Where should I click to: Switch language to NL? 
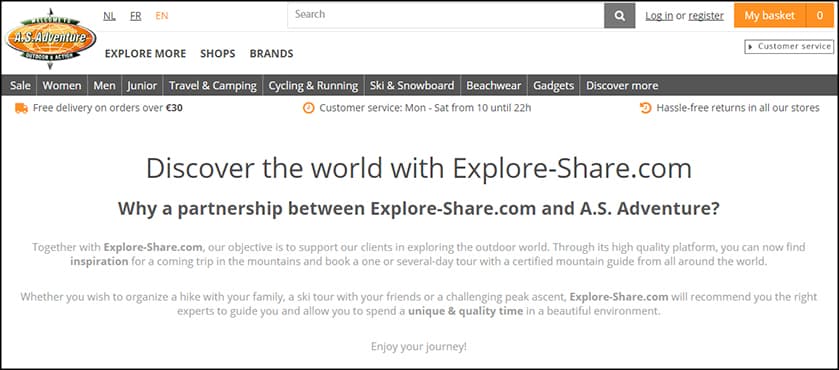coord(109,16)
